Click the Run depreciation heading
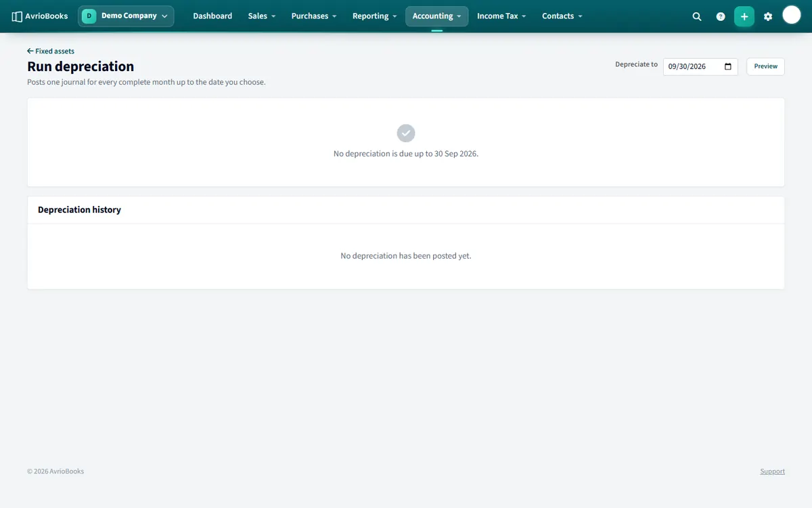 click(x=81, y=66)
